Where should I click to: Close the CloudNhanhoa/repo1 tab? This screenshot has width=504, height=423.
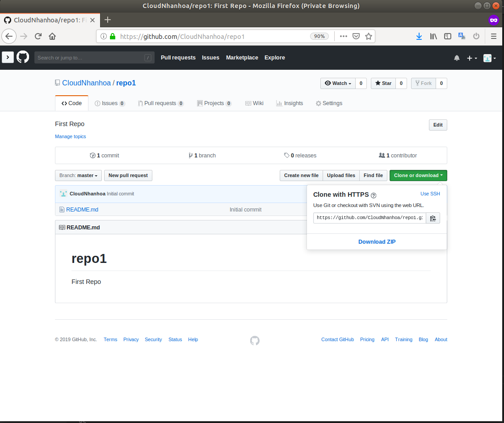92,20
